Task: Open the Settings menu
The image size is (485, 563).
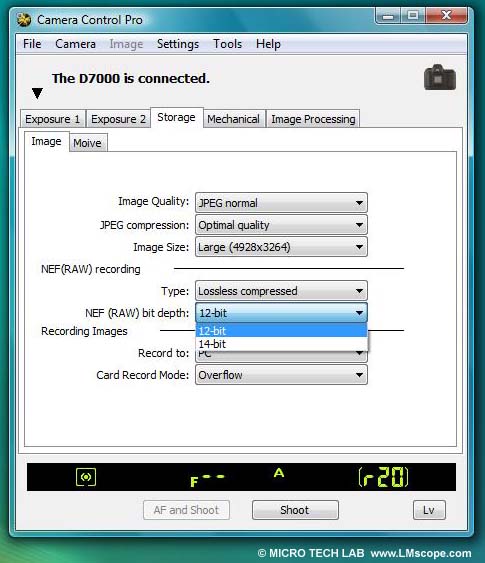Action: click(x=178, y=44)
